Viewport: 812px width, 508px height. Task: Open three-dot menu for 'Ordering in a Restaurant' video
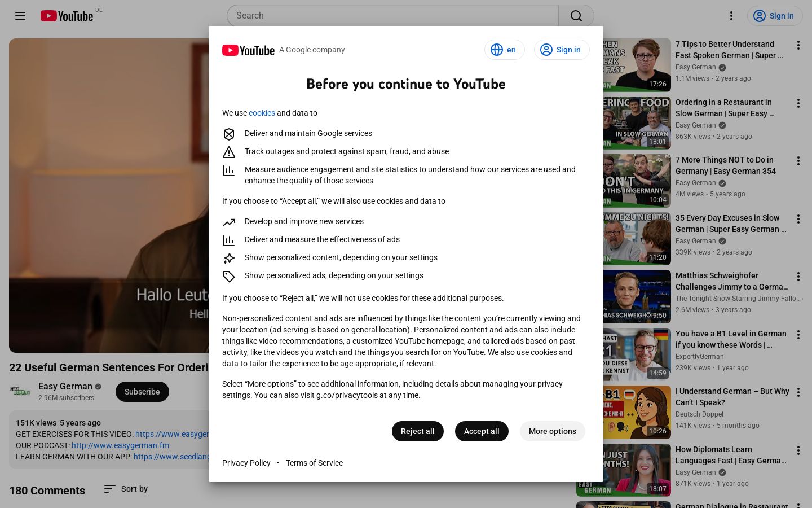click(x=798, y=103)
